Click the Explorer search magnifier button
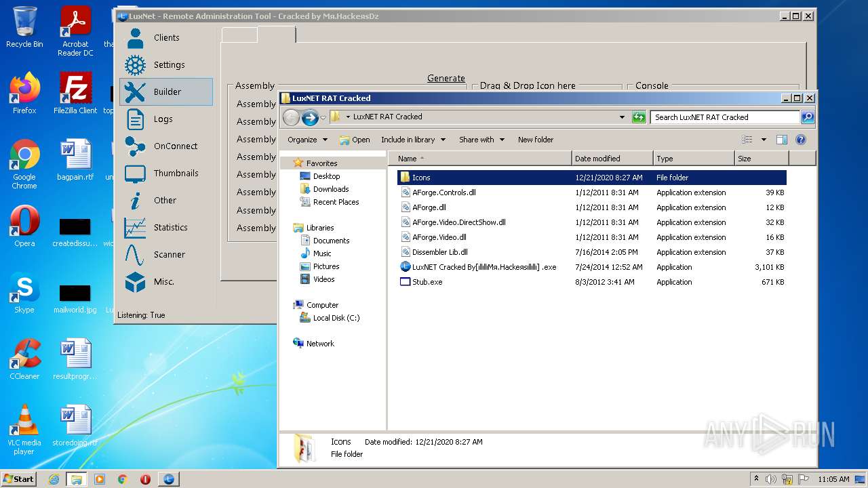 [807, 117]
